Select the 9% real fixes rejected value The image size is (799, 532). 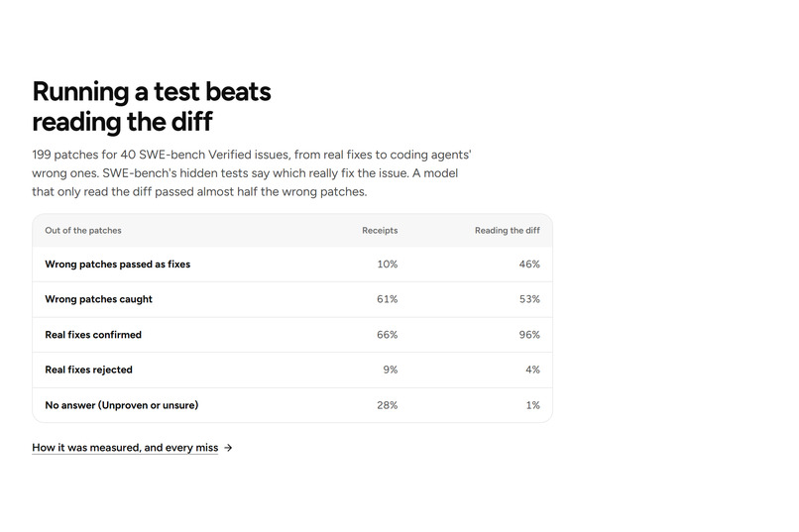(391, 370)
